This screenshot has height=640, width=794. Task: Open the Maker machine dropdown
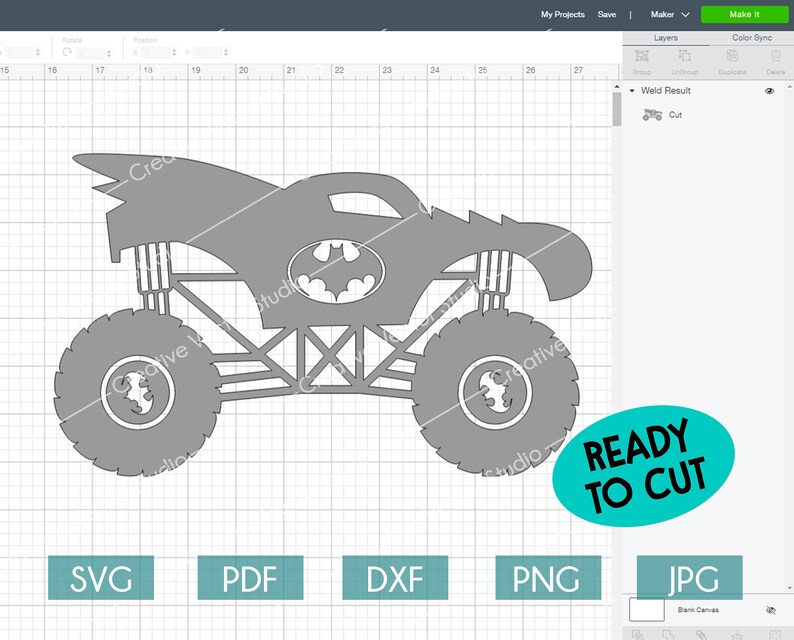670,15
